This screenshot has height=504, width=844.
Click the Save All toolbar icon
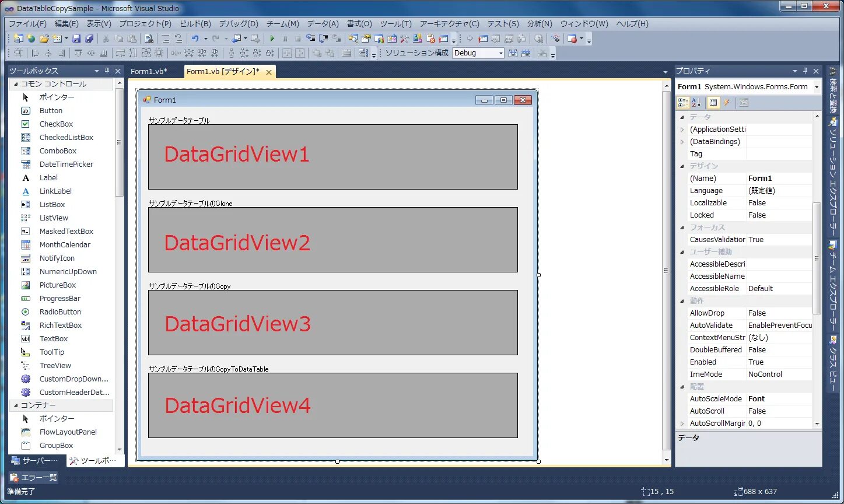89,38
